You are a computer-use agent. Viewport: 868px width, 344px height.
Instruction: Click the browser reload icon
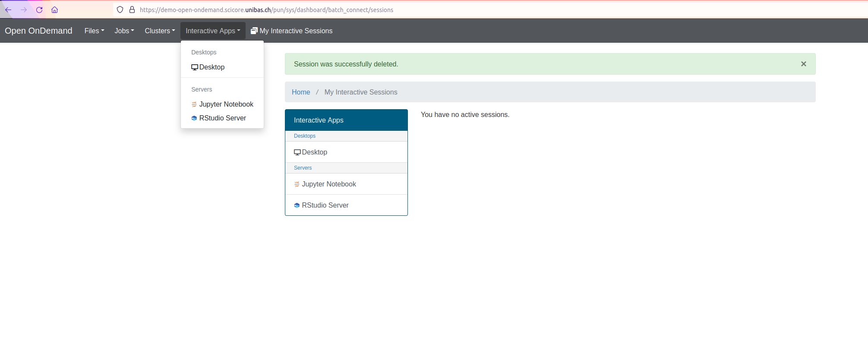coord(39,10)
